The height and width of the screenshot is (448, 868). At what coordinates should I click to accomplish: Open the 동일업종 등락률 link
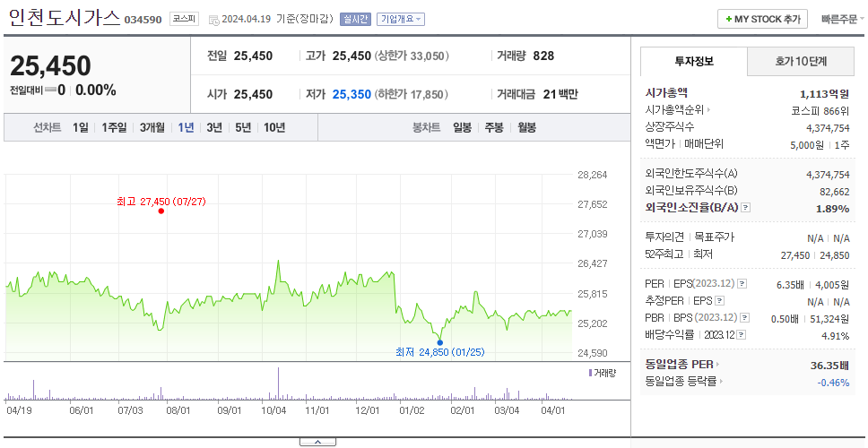(683, 381)
